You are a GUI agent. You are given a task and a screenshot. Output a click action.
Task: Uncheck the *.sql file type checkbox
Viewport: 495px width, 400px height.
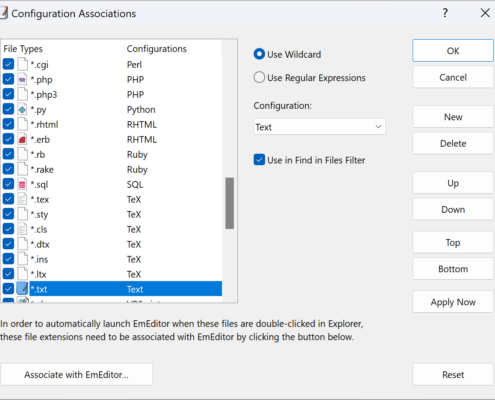click(x=8, y=184)
